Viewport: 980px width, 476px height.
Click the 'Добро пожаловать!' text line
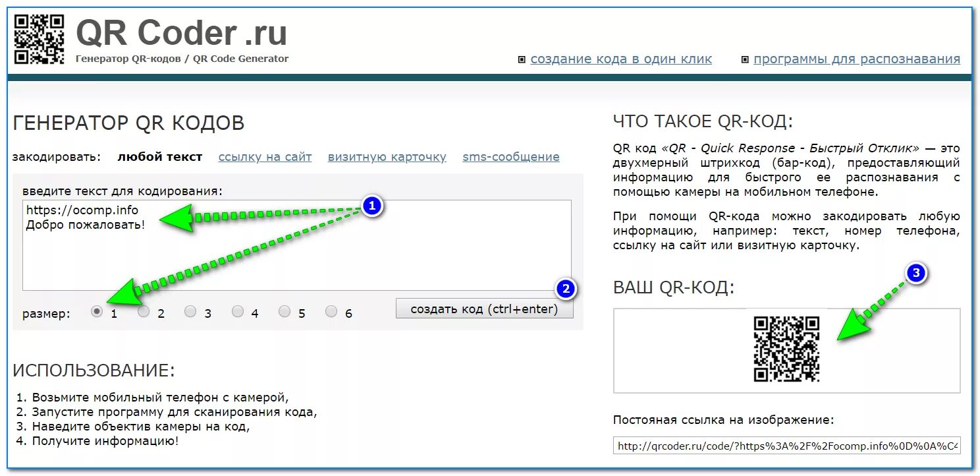coord(85,225)
